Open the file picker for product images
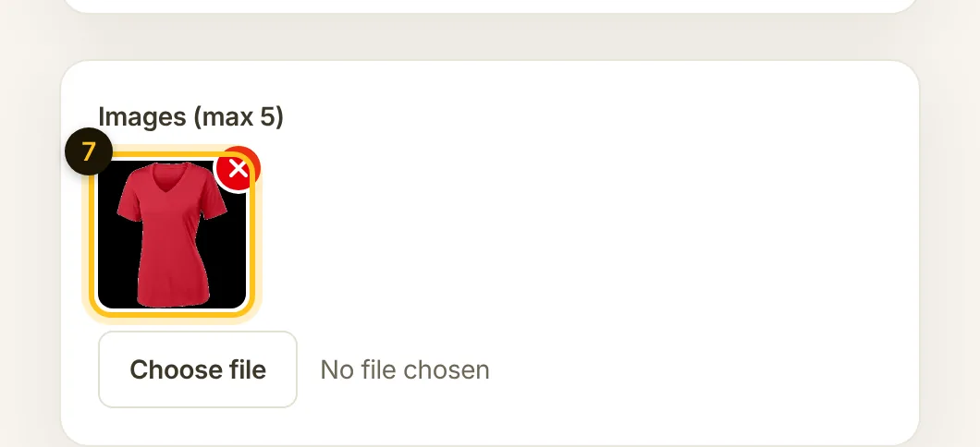The image size is (980, 447). coord(198,369)
